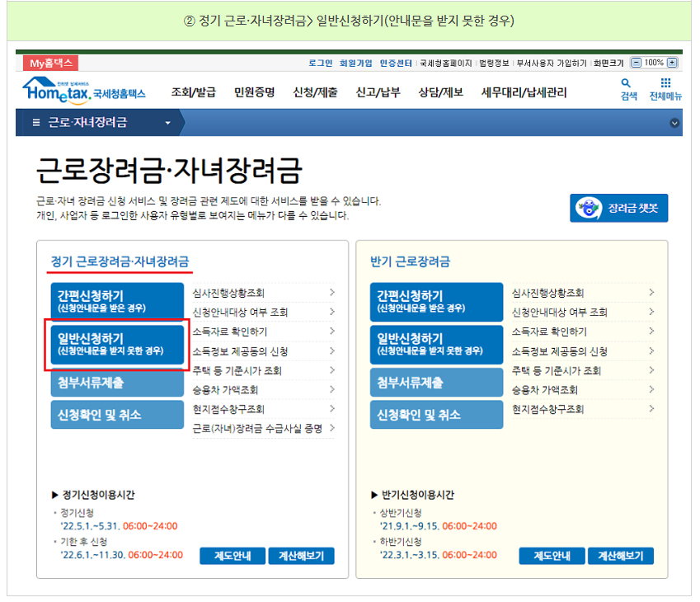Click 신청확인 및 취소 in 반기 section
The height and width of the screenshot is (602, 700).
click(x=437, y=415)
